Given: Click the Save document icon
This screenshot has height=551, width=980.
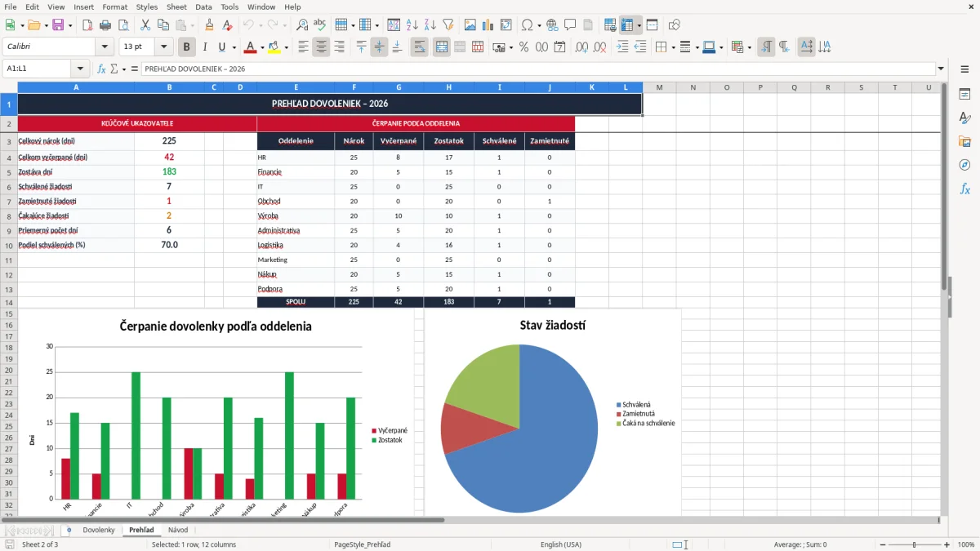Looking at the screenshot, I should 57,25.
